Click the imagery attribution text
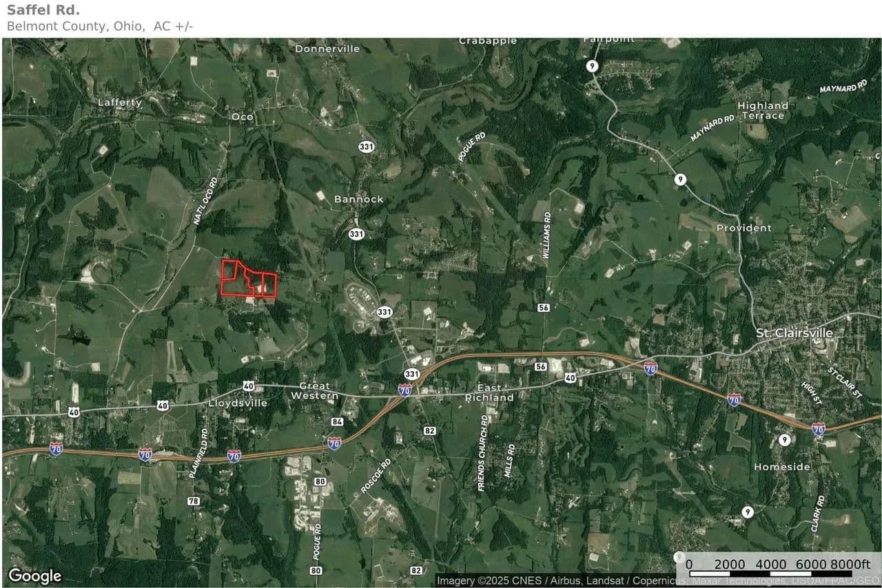The width and height of the screenshot is (882, 588). point(658,580)
